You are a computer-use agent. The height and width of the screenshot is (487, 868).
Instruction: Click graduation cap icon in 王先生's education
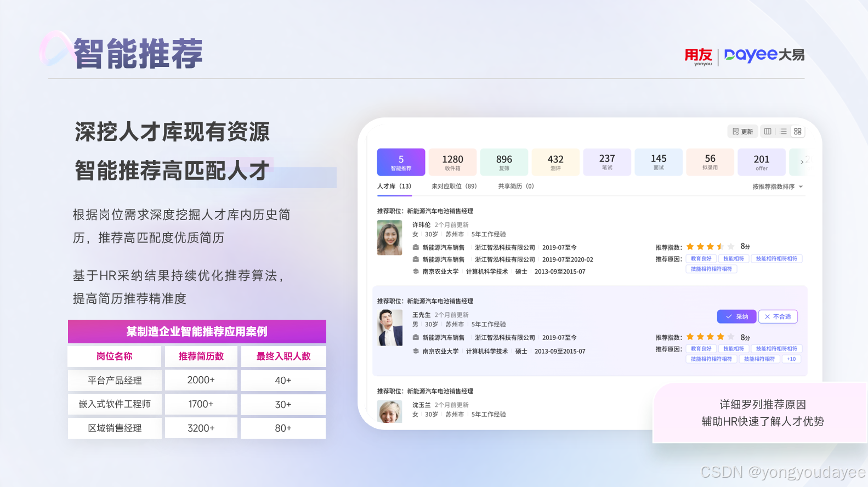pos(416,351)
